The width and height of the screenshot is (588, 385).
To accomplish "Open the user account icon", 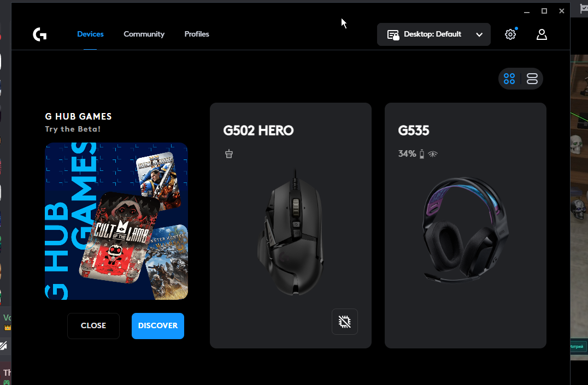I will pos(542,34).
